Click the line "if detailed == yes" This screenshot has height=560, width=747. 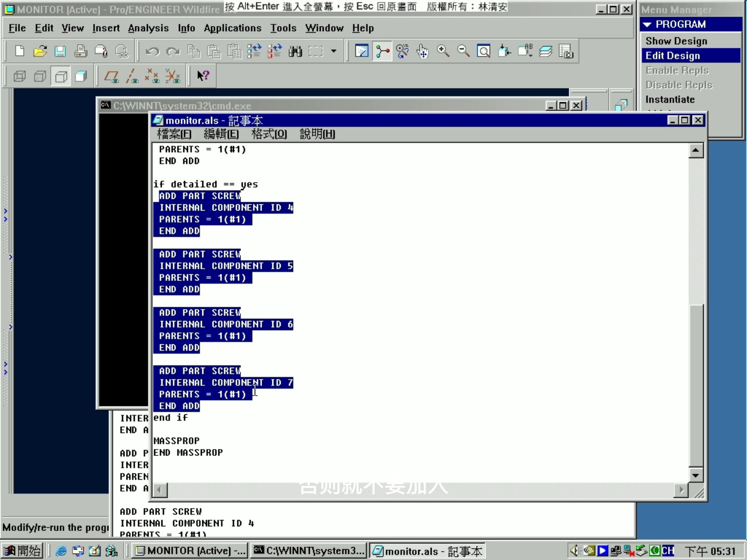[x=205, y=184]
